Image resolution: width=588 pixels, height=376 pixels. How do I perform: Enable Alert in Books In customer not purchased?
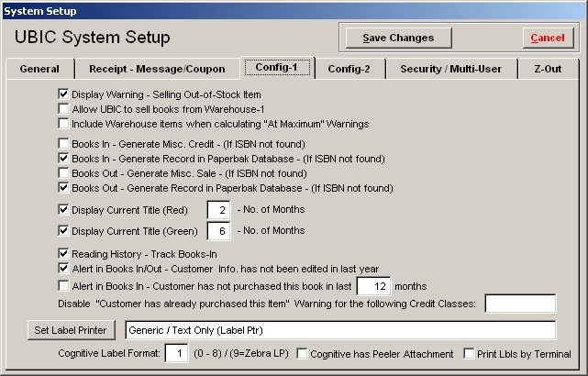click(x=63, y=286)
